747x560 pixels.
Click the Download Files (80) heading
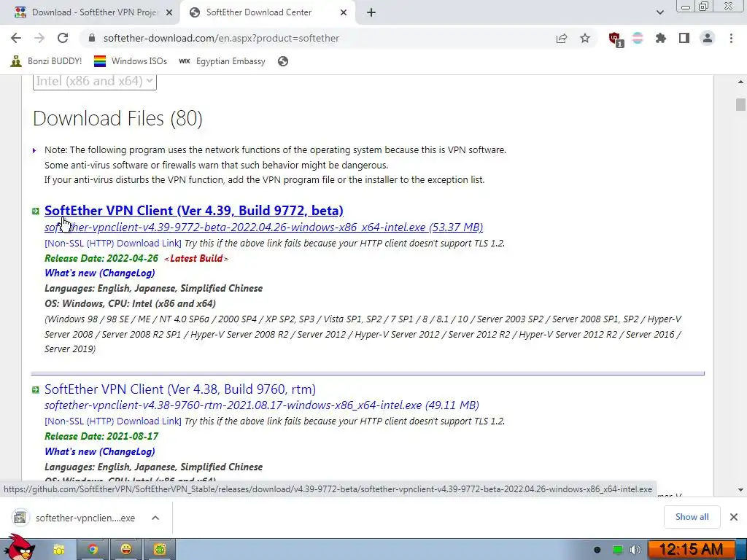(x=117, y=118)
